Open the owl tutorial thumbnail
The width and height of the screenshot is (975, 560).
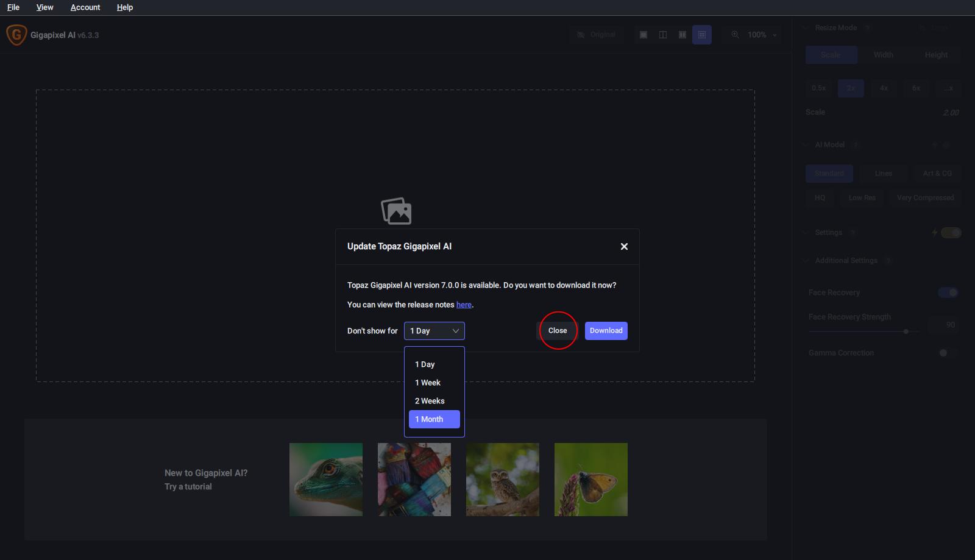tap(503, 480)
